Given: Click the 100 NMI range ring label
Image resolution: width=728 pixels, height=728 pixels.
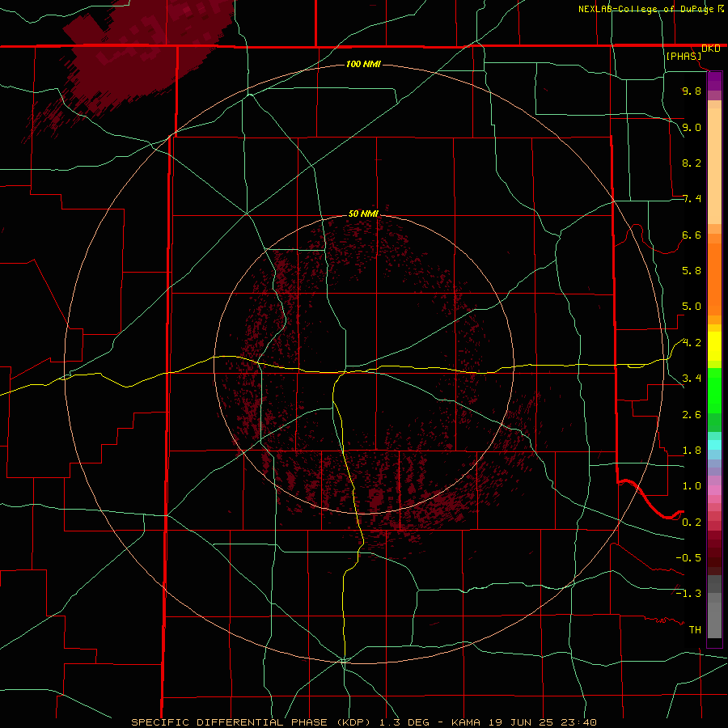Looking at the screenshot, I should click(x=363, y=64).
